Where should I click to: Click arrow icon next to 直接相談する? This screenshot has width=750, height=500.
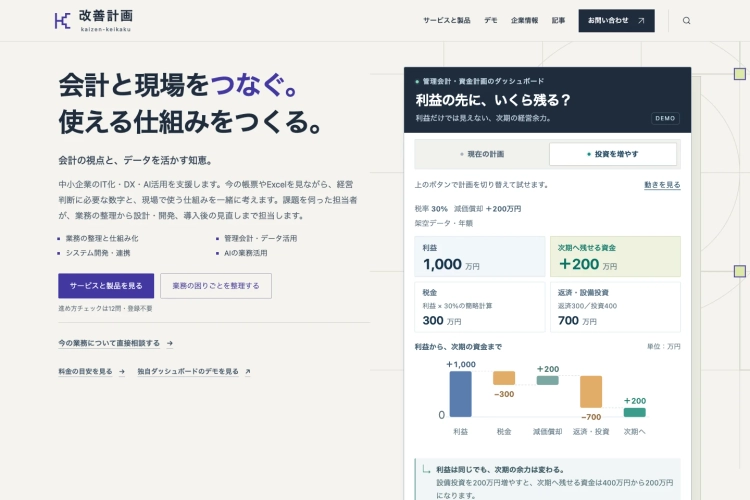pos(170,343)
